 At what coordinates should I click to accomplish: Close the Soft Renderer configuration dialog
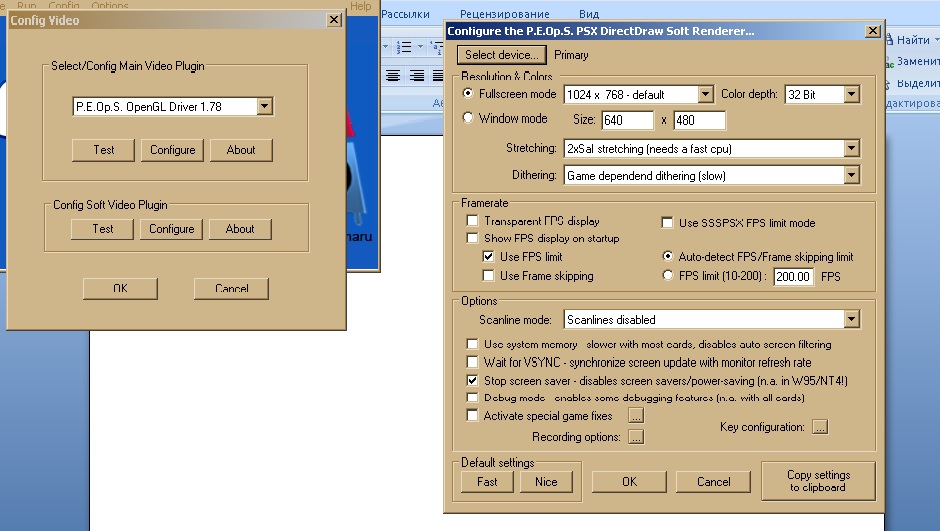[873, 31]
